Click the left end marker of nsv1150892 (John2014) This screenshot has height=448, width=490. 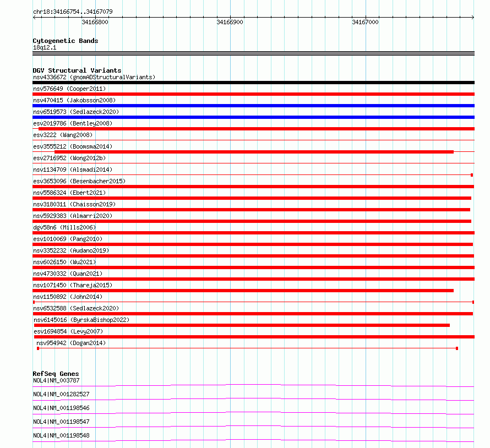point(34,302)
